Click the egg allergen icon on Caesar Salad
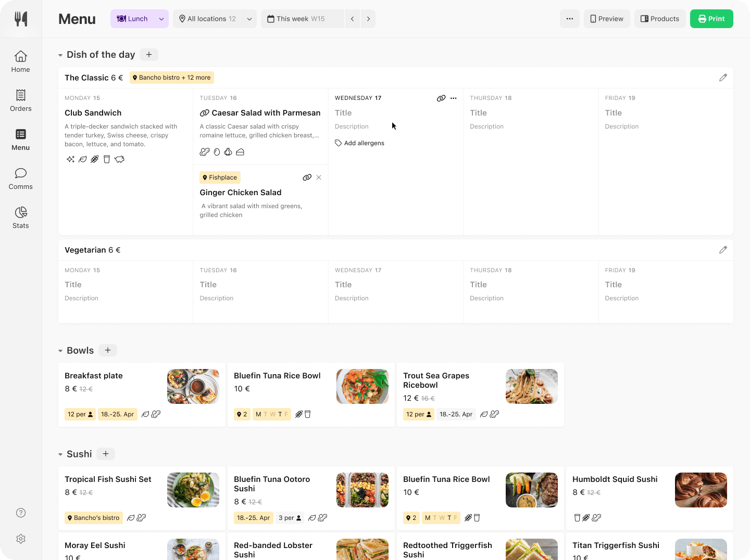Image resolution: width=750 pixels, height=560 pixels. click(217, 151)
